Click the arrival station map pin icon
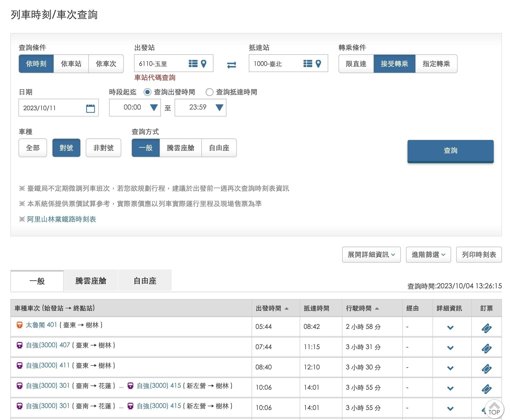Viewport: 511px width, 420px height. click(318, 64)
